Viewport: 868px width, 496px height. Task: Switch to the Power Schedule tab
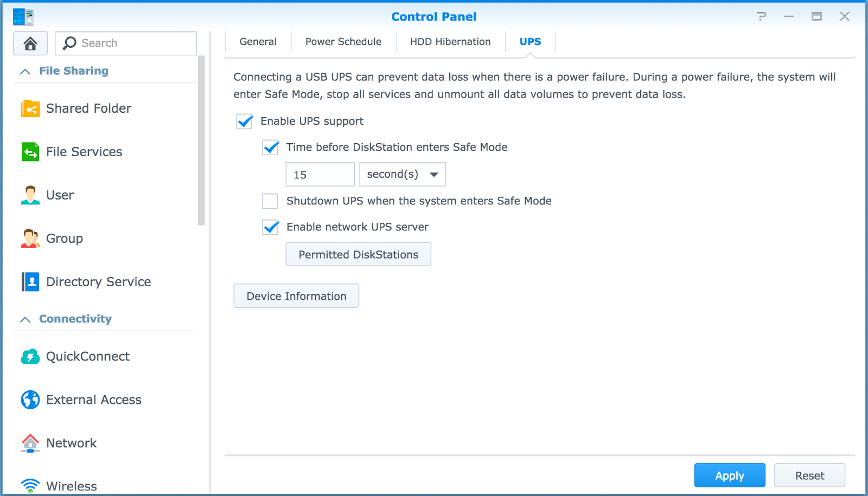(x=343, y=42)
